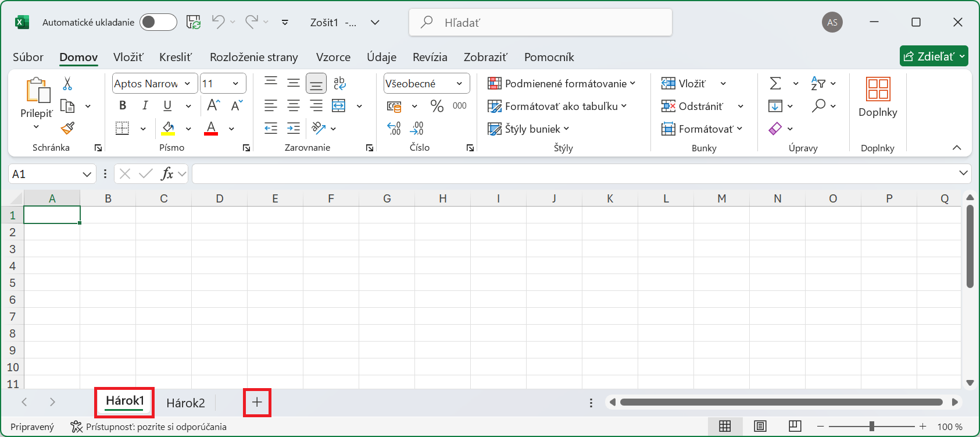This screenshot has height=437, width=980.
Task: Select the Format Painter brush icon
Action: tap(67, 128)
